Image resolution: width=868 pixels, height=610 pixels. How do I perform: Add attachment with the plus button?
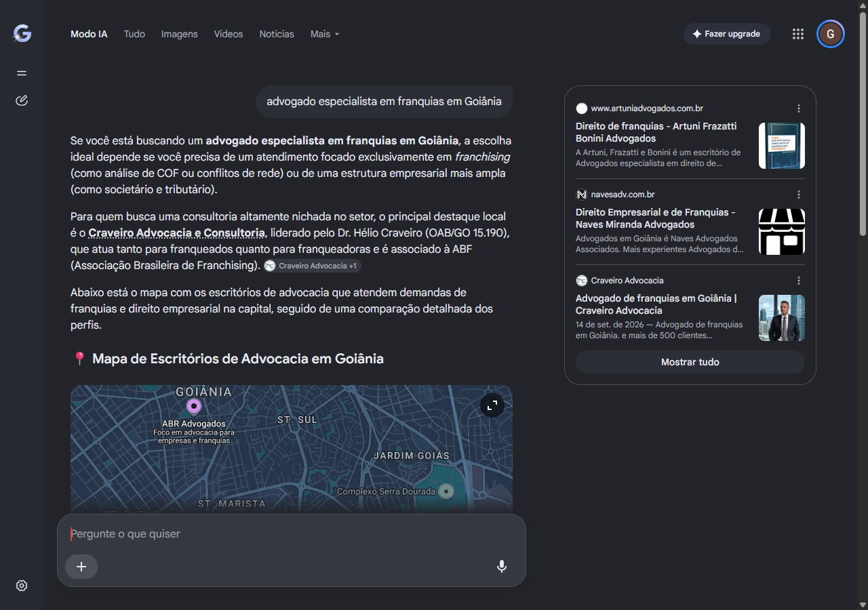[x=81, y=567]
